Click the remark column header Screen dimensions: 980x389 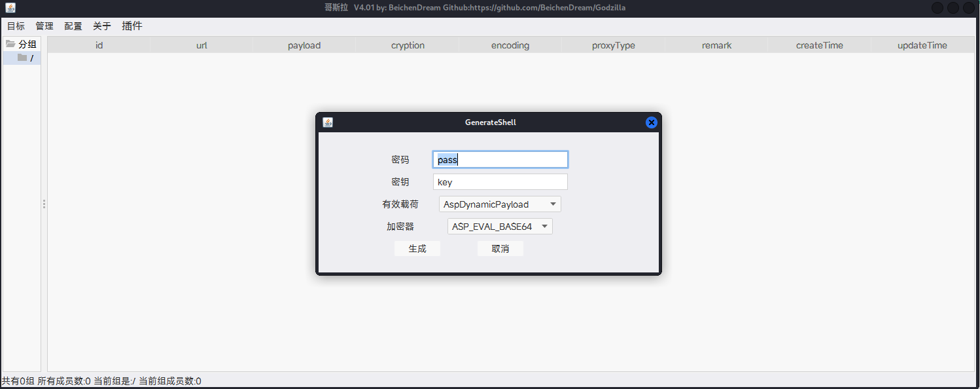click(x=716, y=45)
